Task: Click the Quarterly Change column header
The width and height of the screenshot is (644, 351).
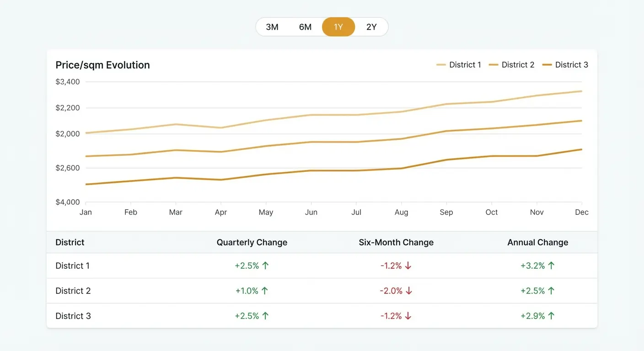Action: (252, 242)
